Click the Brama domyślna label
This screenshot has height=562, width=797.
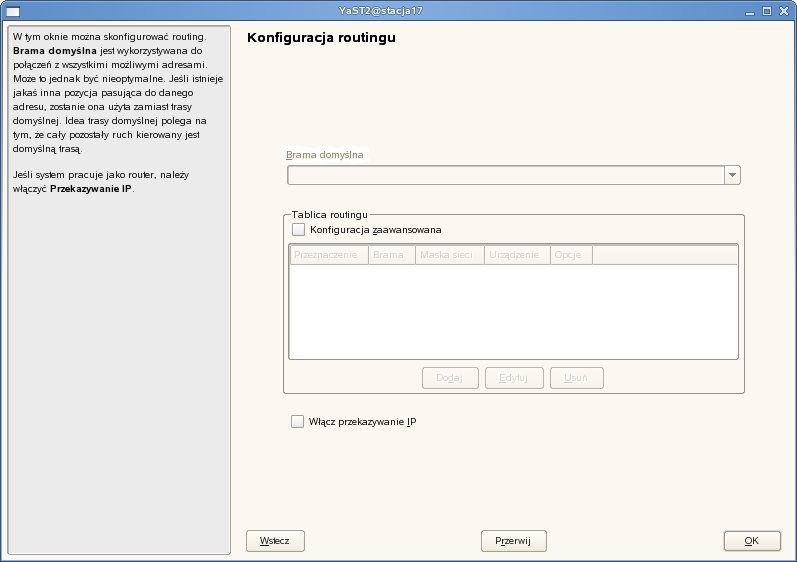[325, 155]
